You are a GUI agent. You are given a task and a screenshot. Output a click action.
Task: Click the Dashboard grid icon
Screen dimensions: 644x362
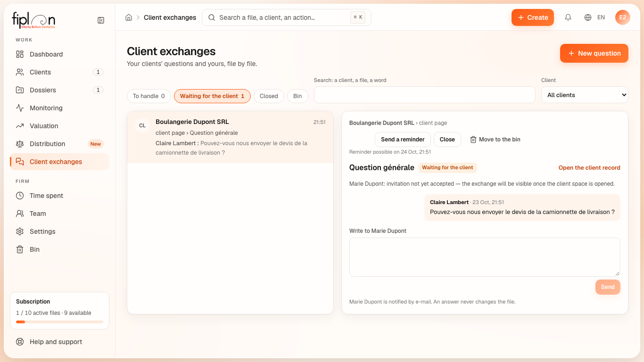pyautogui.click(x=20, y=54)
